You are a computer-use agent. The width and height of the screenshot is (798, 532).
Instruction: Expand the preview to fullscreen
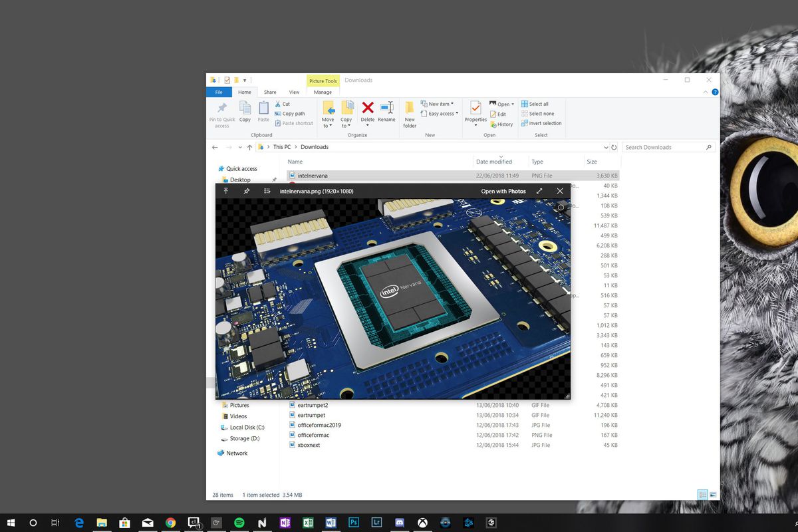click(x=539, y=192)
